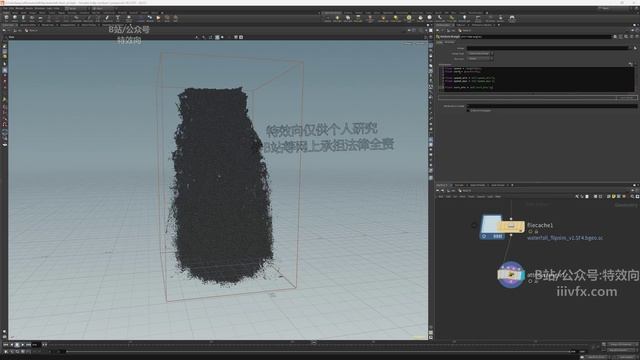The height and width of the screenshot is (360, 640).
Task: Select the Box tool on the Create shelf
Action: 7,18
